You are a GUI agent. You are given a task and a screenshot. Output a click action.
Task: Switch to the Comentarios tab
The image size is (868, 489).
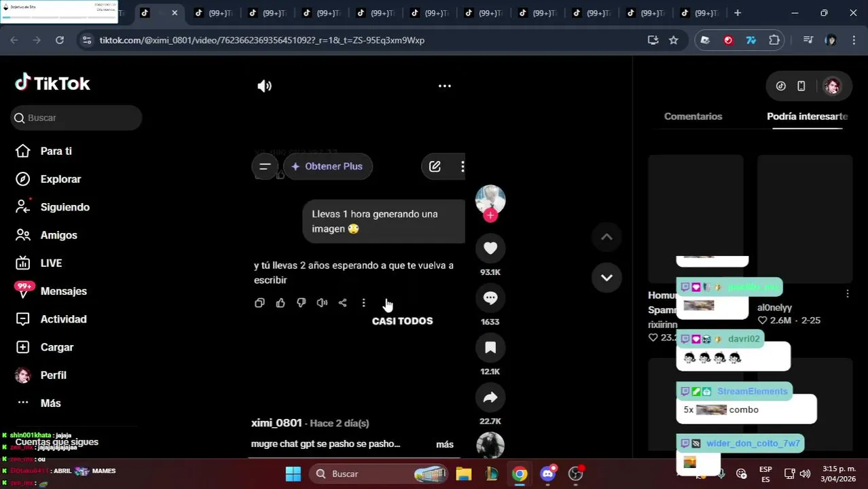693,116
